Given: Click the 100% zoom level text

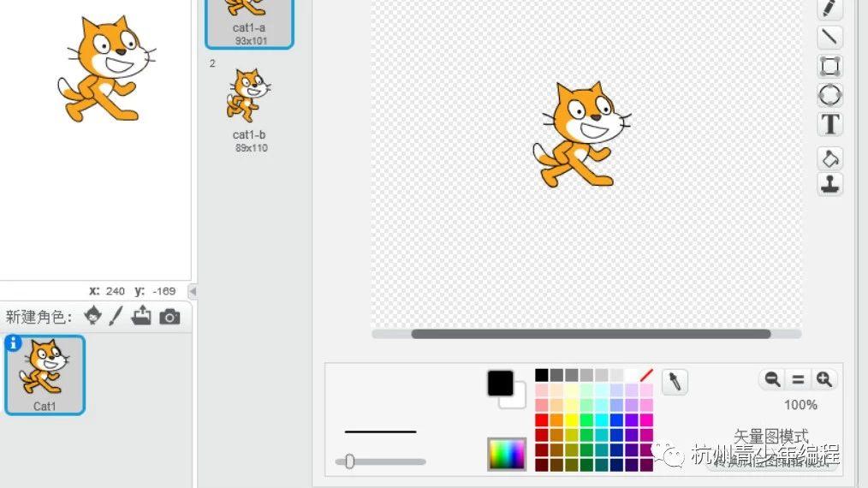Looking at the screenshot, I should [800, 405].
